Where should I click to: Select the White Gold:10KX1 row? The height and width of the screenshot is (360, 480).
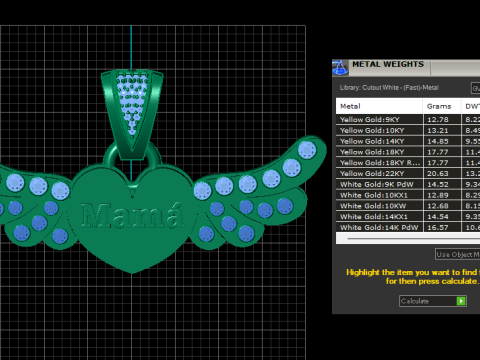pos(408,195)
